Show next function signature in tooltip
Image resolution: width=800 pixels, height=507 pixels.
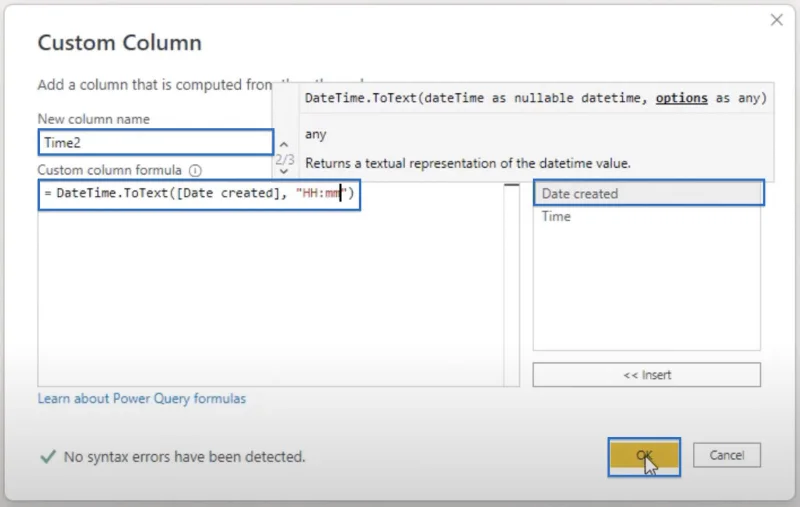(x=284, y=171)
